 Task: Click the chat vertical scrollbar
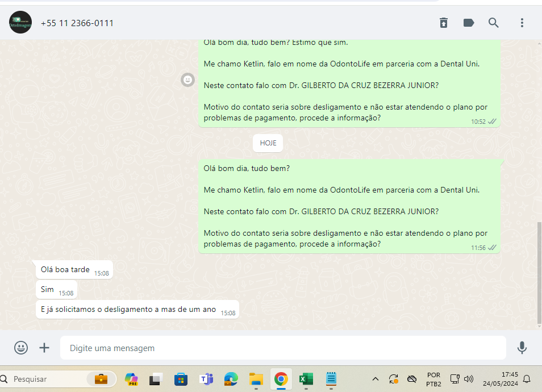(x=539, y=273)
